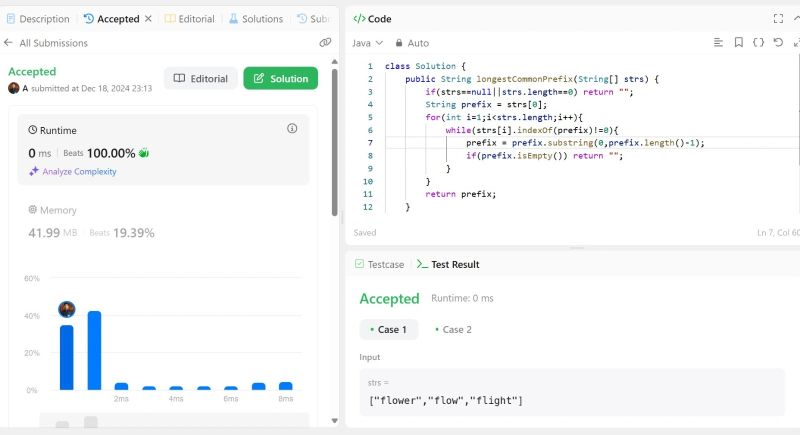Select the Test Result tab
This screenshot has height=435, width=800.
point(448,264)
